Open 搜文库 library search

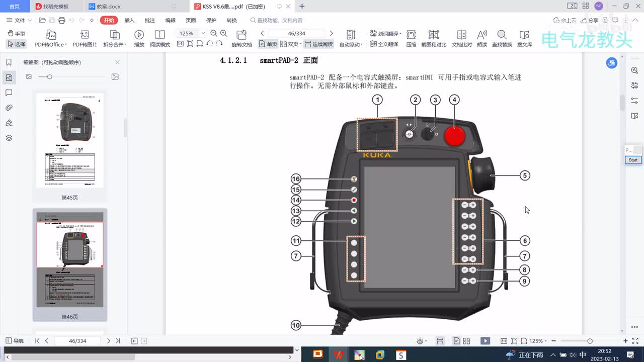[x=525, y=39]
